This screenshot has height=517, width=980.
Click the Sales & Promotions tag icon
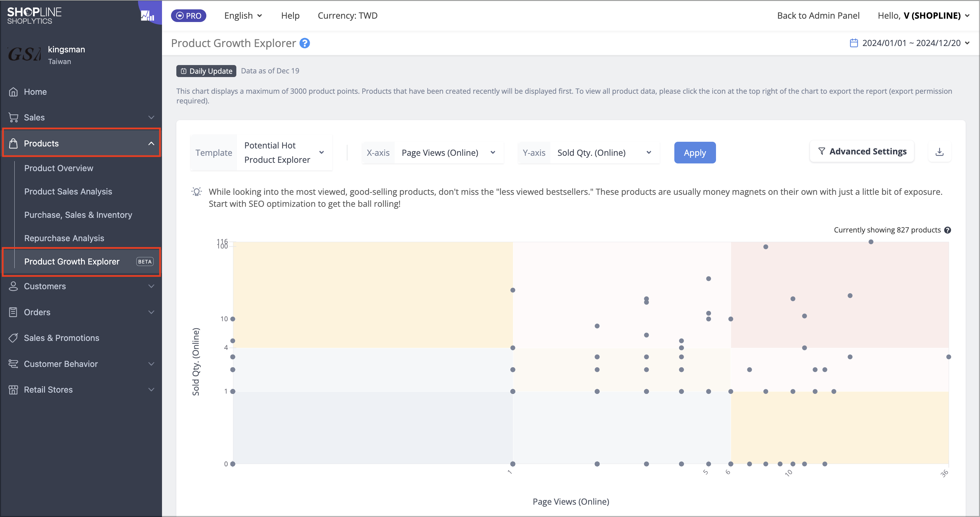(x=13, y=338)
